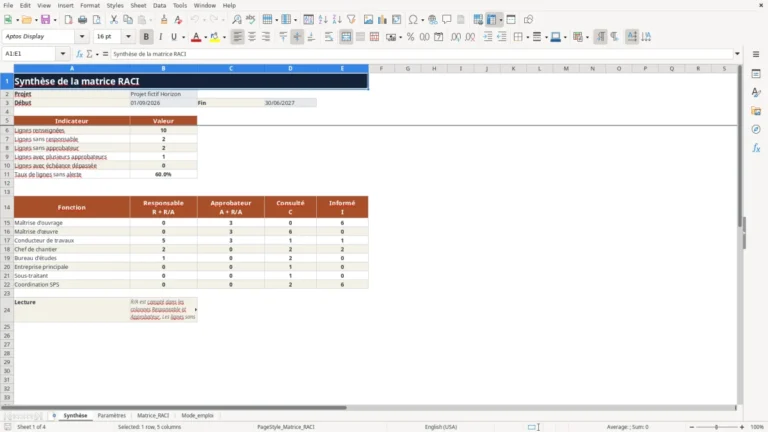This screenshot has height=432, width=768.
Task: Open the sidebar Navigator compass icon
Action: tap(756, 129)
